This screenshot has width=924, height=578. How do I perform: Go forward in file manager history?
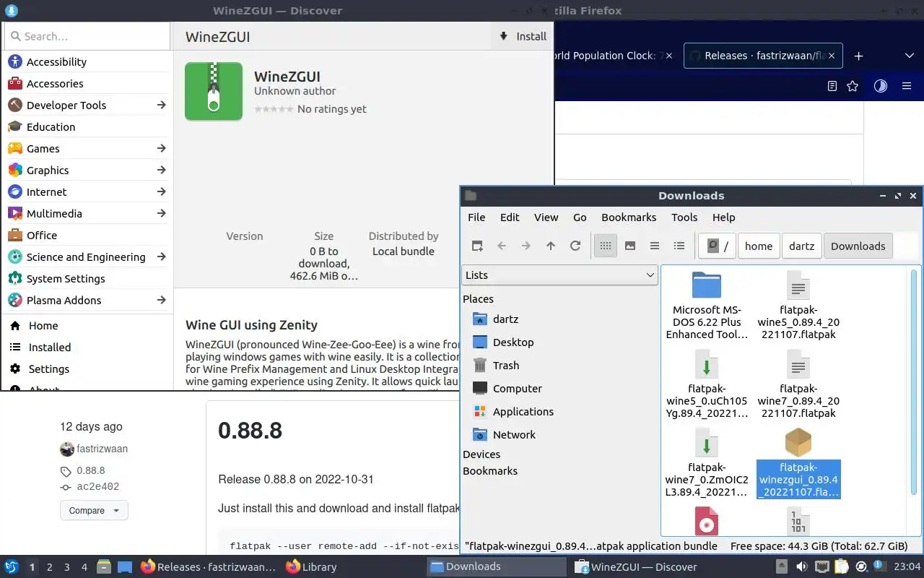(526, 246)
